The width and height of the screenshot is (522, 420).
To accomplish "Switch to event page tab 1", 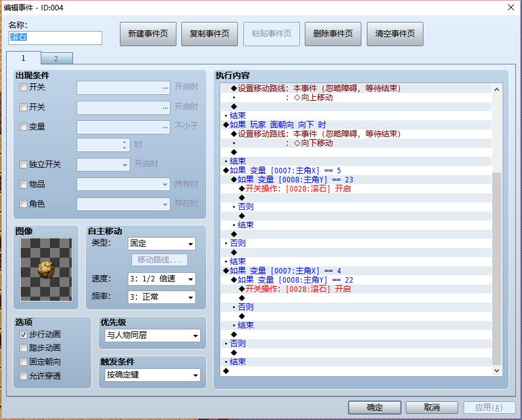I will tap(23, 58).
